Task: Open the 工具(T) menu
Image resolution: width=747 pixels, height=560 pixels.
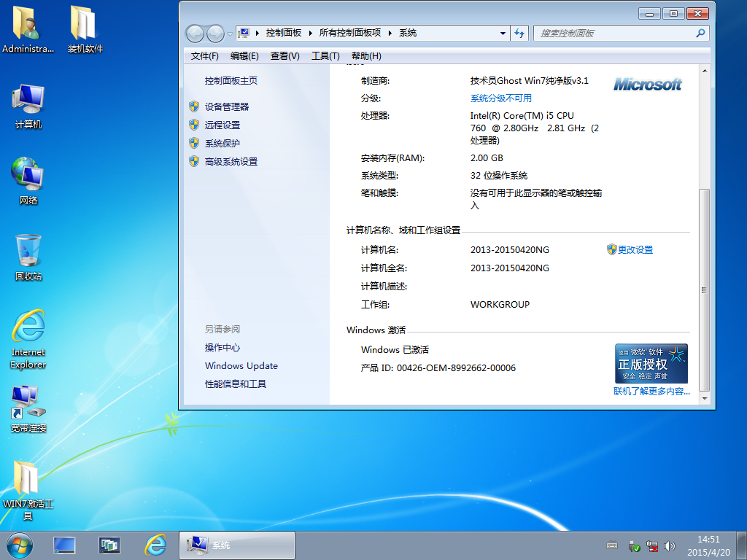Action: (325, 56)
